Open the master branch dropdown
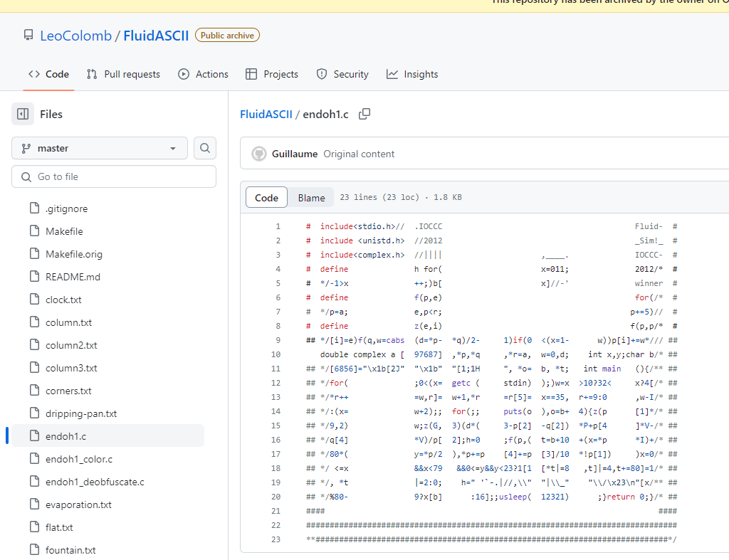The width and height of the screenshot is (729, 560). (100, 148)
